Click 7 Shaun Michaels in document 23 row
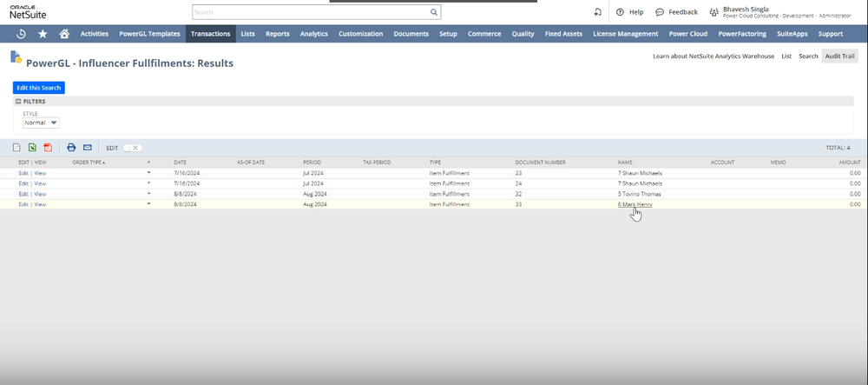This screenshot has width=868, height=385. pos(640,173)
